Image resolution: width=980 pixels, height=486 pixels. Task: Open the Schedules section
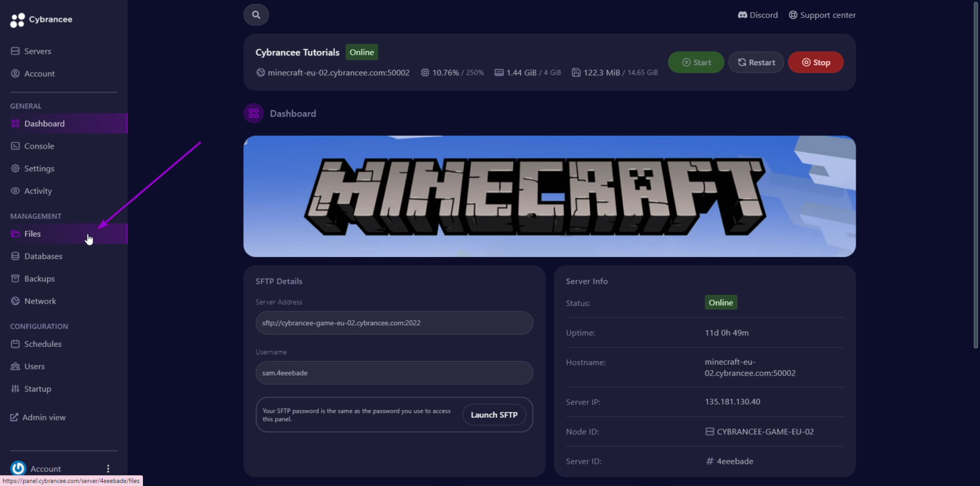pos(43,343)
